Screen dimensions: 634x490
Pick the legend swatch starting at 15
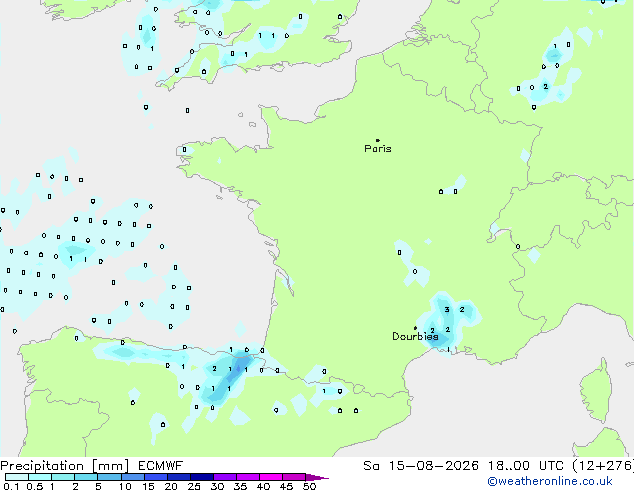click(155, 477)
